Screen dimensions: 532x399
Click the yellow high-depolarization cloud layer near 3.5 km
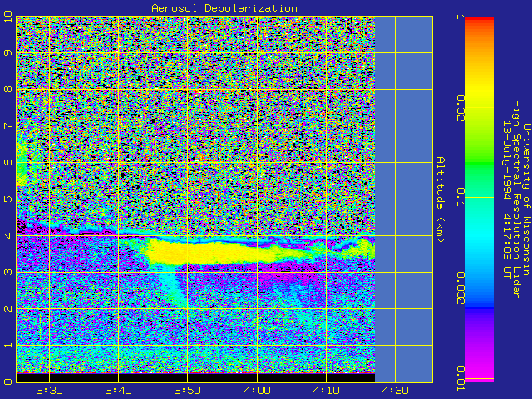pos(217,251)
